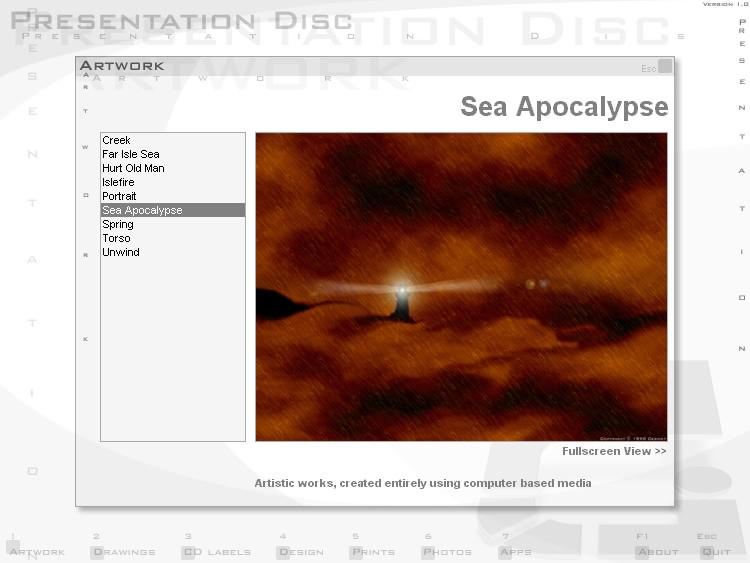Screen dimensions: 750x563
Task: Quit the Presentation Disc application
Action: tap(715, 551)
